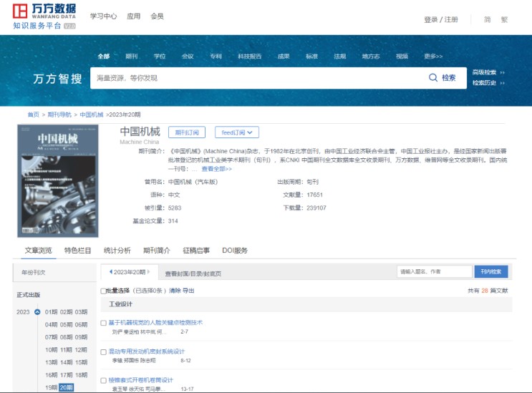Toggle the 批量选择 checkbox
Screen dimensions: 532x393
pos(103,291)
